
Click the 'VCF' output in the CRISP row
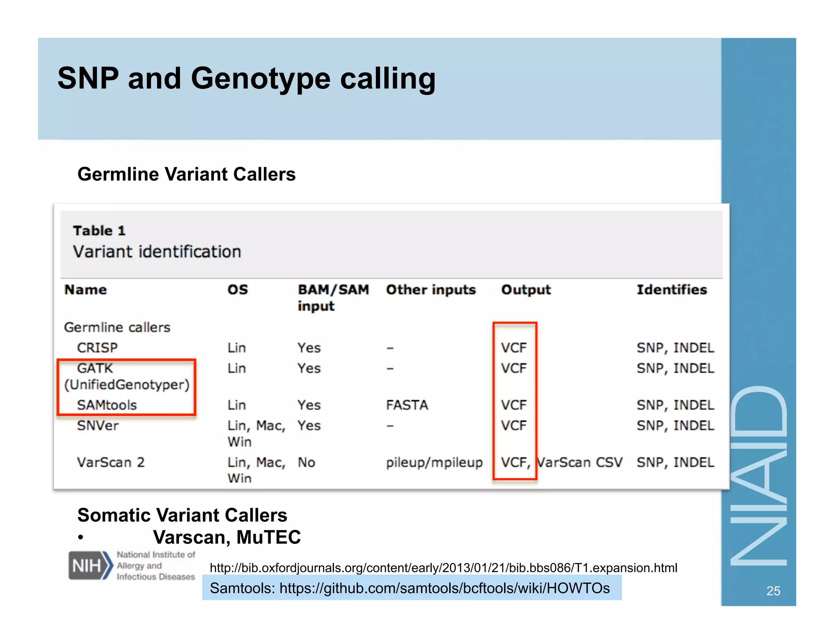[514, 348]
